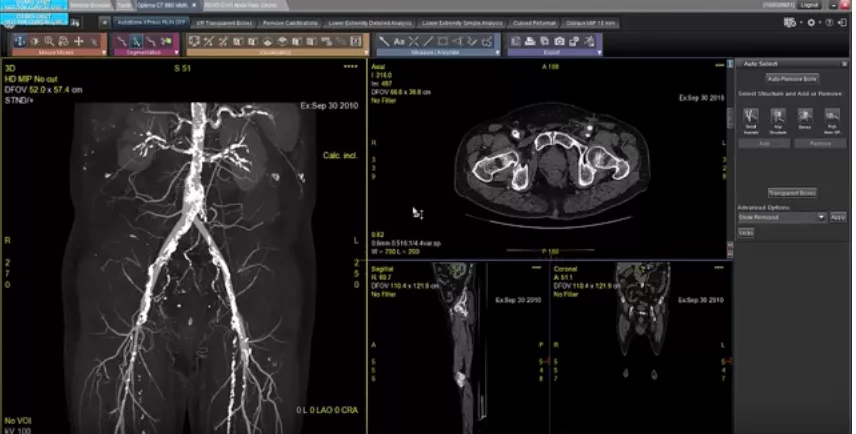The height and width of the screenshot is (434, 856).
Task: Expand the Mouse Modes group arrow
Action: 104,53
